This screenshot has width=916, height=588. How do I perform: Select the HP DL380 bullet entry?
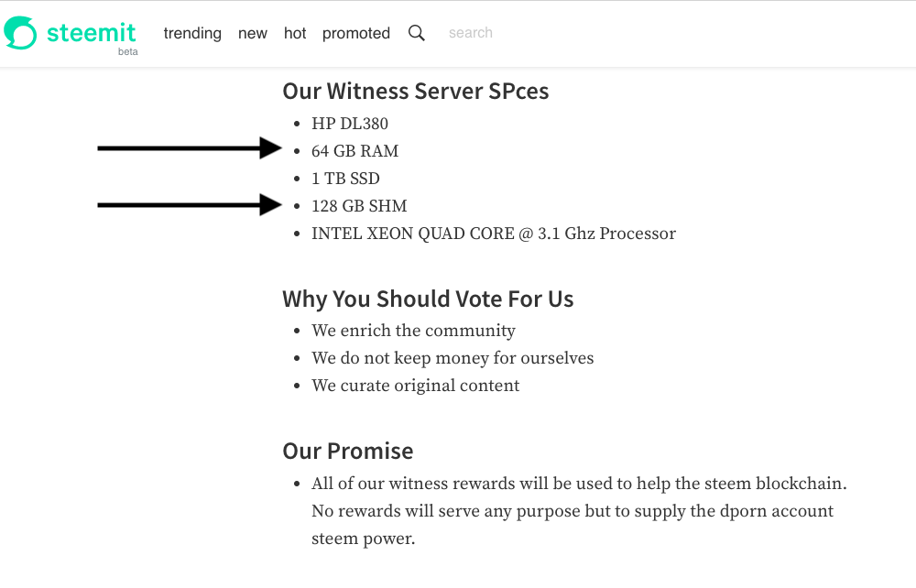click(x=350, y=123)
